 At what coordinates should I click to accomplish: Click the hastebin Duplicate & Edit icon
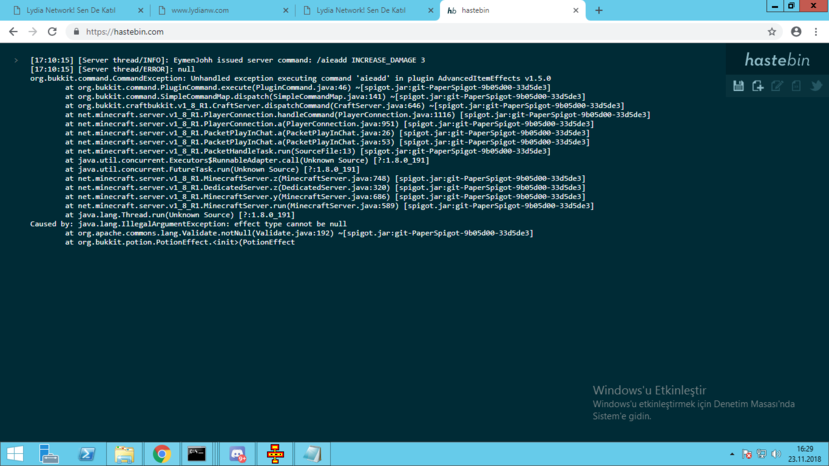(777, 86)
